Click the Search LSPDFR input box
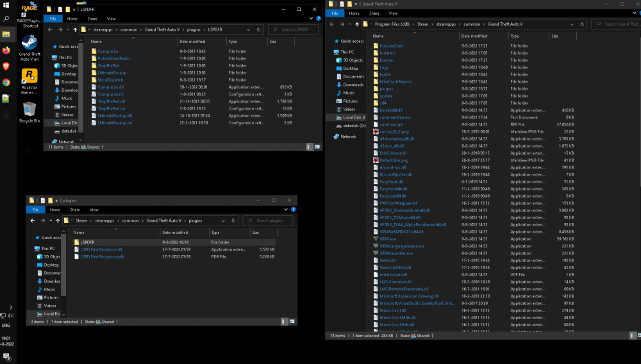This screenshot has height=364, width=641. pyautogui.click(x=295, y=29)
